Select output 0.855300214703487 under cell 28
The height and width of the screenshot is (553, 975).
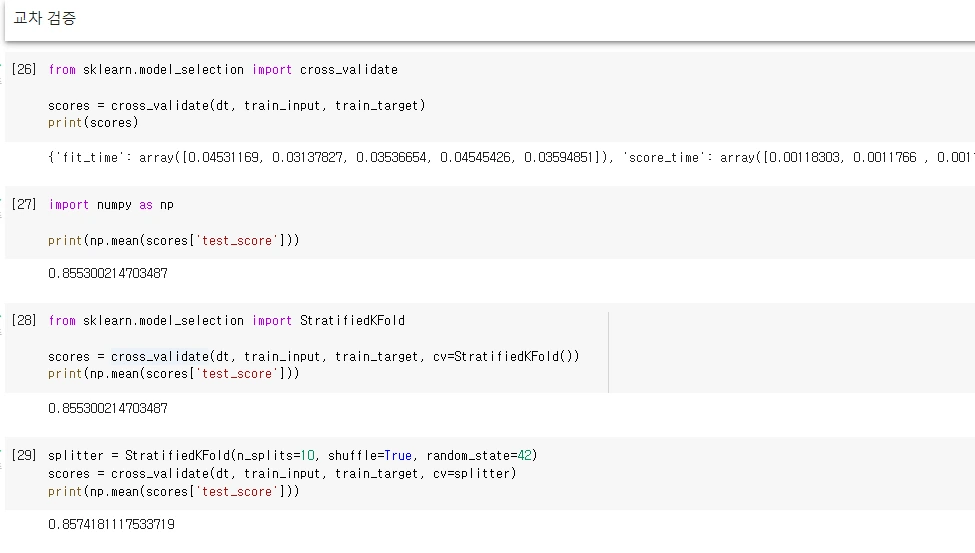108,408
